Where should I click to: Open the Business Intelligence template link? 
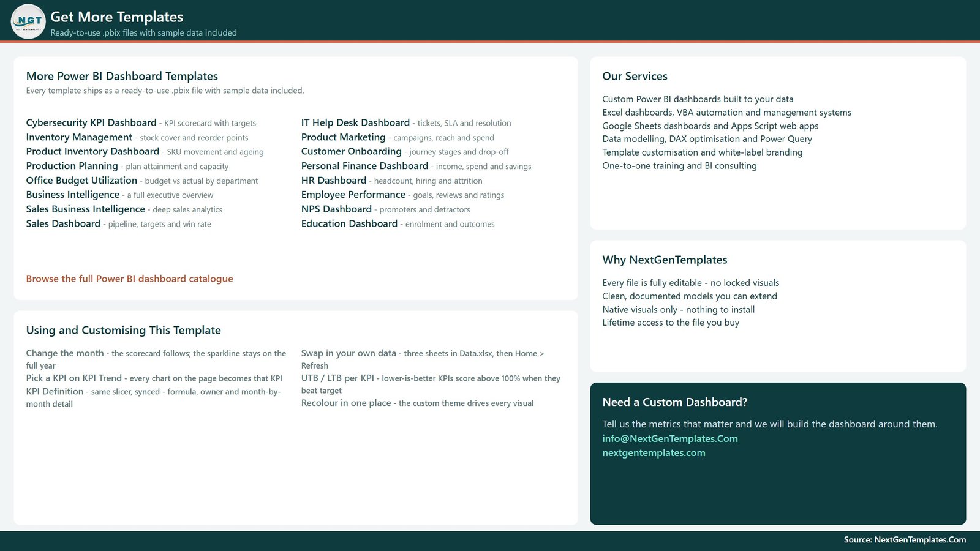[x=72, y=195]
